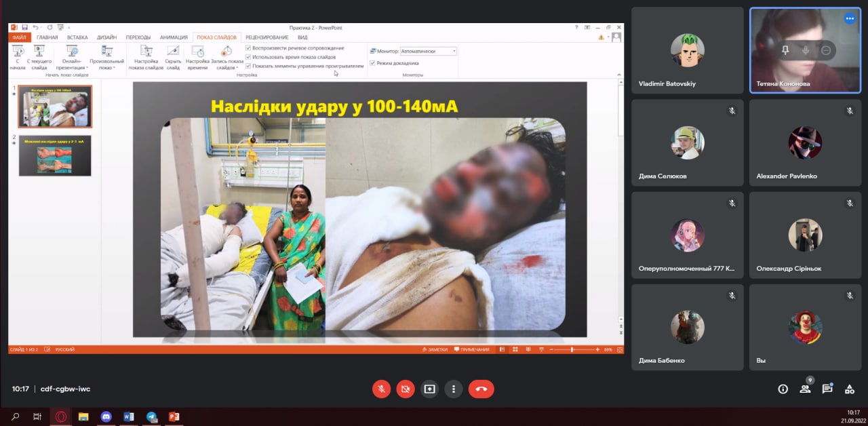Open Telegram from the Windows taskbar
The image size is (868, 426).
point(152,417)
